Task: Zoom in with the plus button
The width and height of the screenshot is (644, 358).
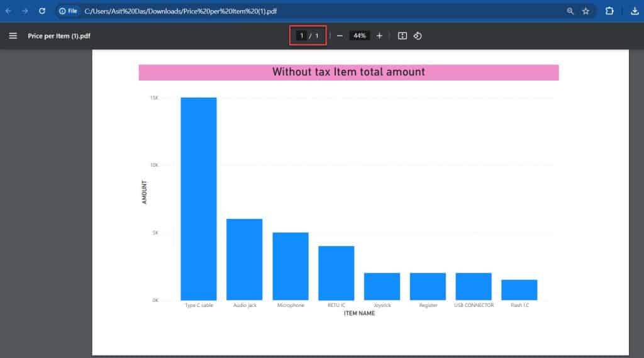Action: (379, 36)
